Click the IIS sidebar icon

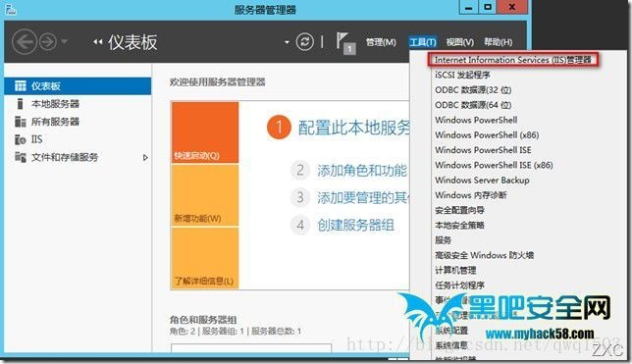(21, 139)
